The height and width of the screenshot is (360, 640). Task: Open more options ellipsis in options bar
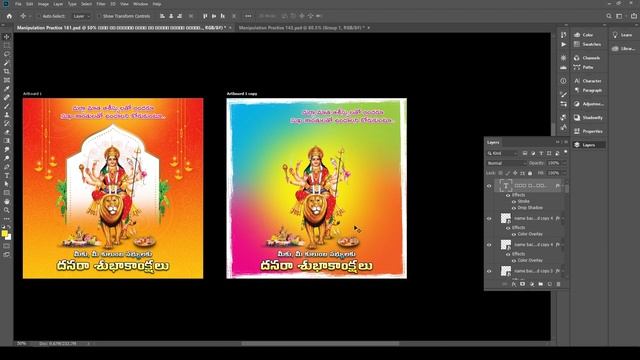248,16
